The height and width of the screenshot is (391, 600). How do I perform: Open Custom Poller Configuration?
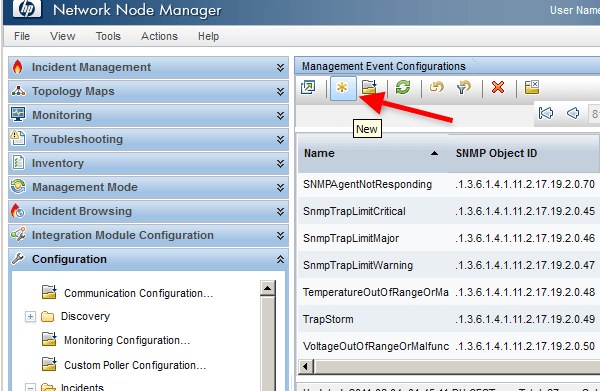(135, 365)
